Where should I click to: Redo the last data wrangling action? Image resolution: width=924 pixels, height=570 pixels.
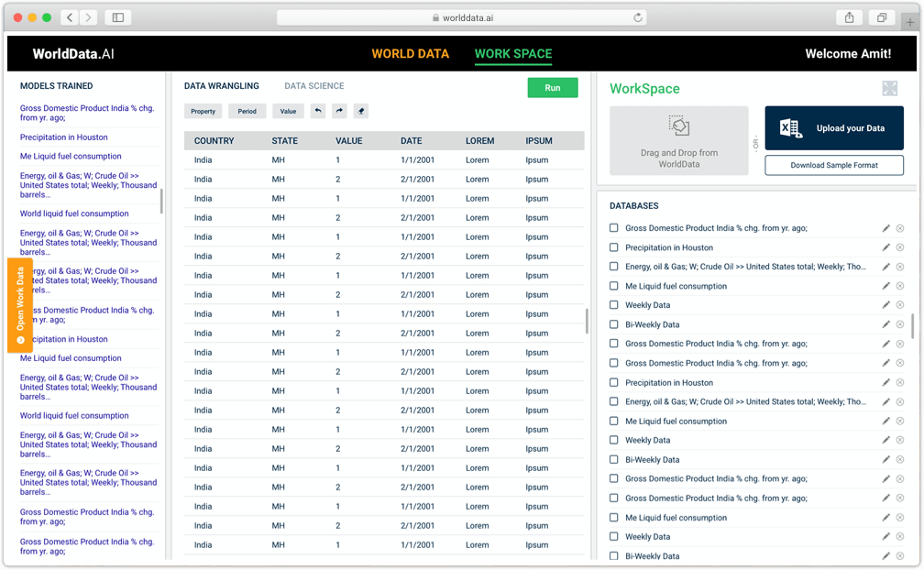point(339,111)
